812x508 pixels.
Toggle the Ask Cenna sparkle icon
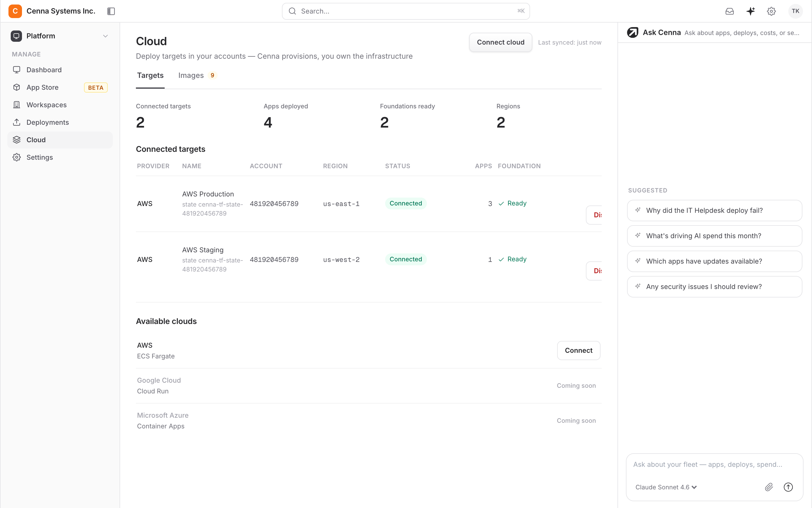click(751, 11)
